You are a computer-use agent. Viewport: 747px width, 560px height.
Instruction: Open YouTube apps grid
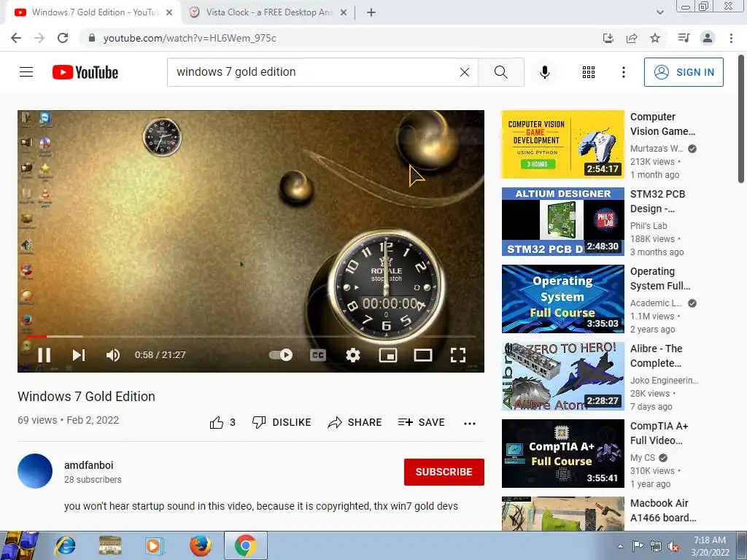coord(589,72)
